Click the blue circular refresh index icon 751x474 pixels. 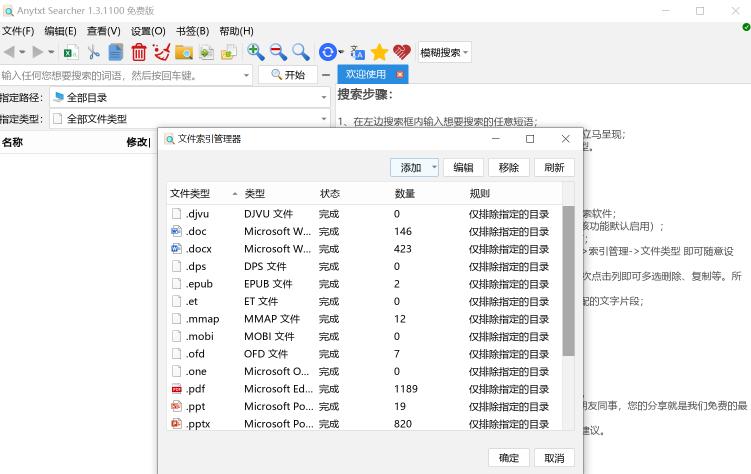tap(328, 52)
